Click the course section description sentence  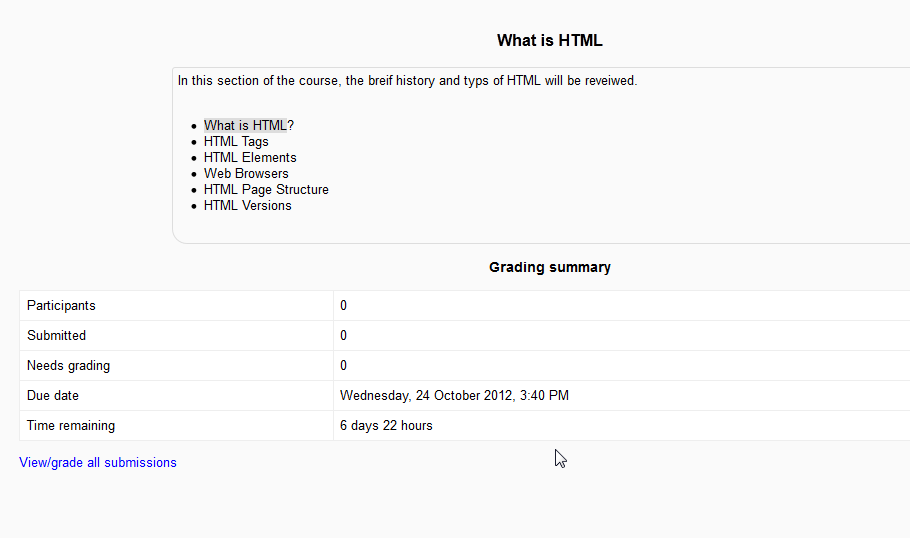[x=407, y=81]
